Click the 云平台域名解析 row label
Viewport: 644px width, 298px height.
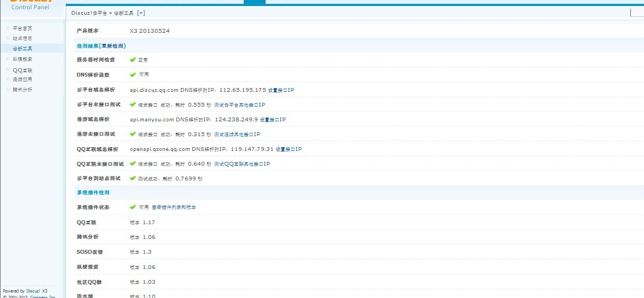coord(96,90)
